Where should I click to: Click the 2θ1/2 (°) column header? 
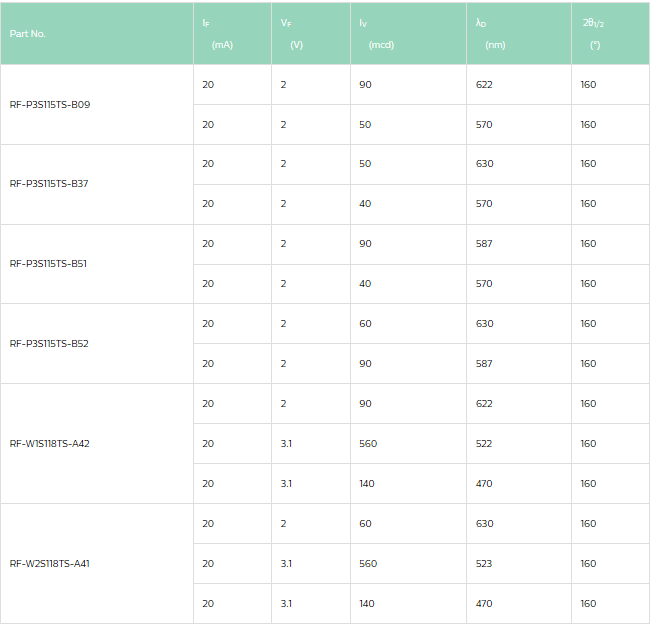point(594,34)
